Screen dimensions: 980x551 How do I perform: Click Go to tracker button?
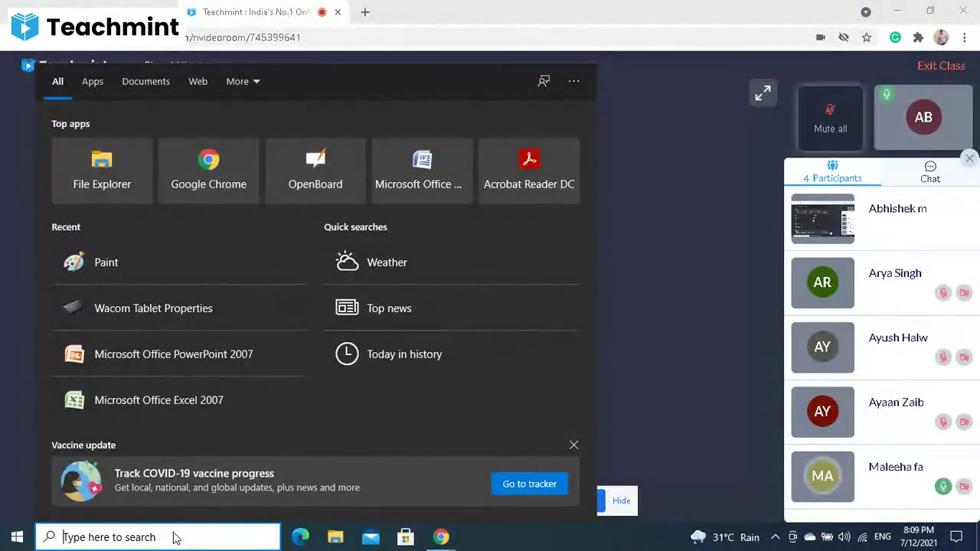[x=530, y=484]
